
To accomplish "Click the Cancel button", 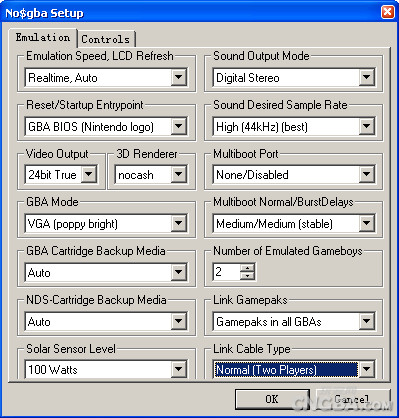I will [353, 399].
